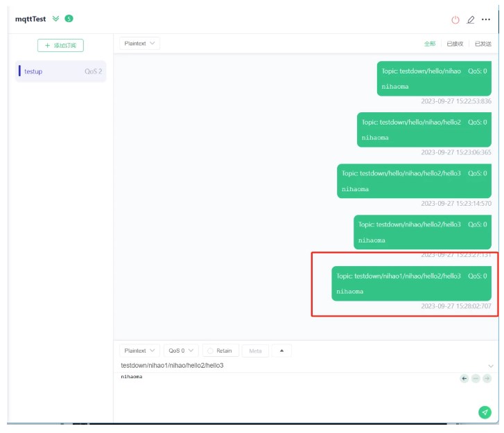
Task: Send message with the paper plane button
Action: click(485, 412)
